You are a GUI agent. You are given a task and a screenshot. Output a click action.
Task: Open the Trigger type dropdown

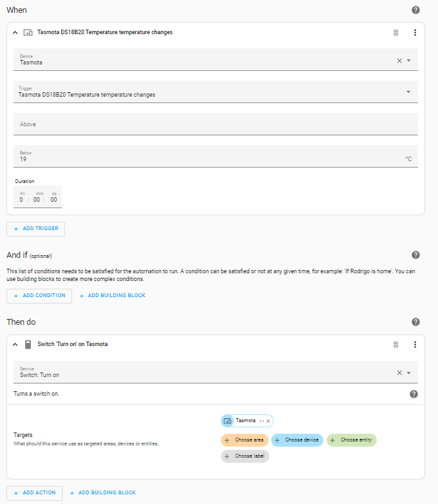pyautogui.click(x=408, y=92)
